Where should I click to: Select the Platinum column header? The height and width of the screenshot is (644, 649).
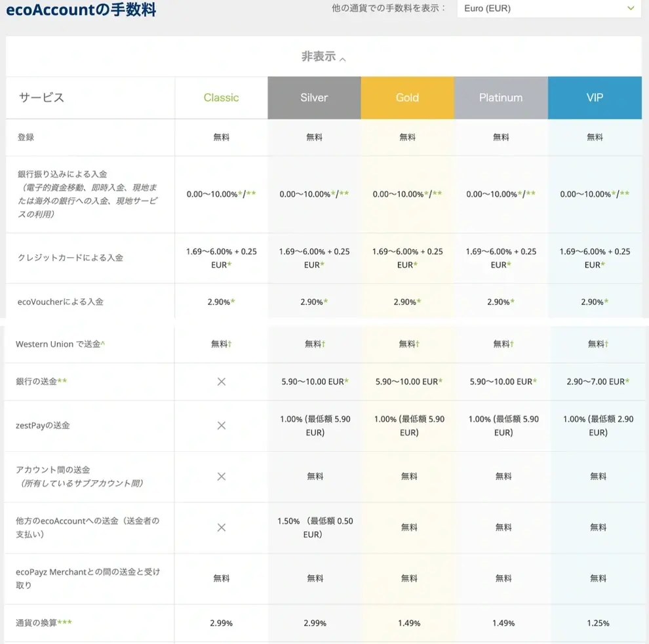(501, 98)
